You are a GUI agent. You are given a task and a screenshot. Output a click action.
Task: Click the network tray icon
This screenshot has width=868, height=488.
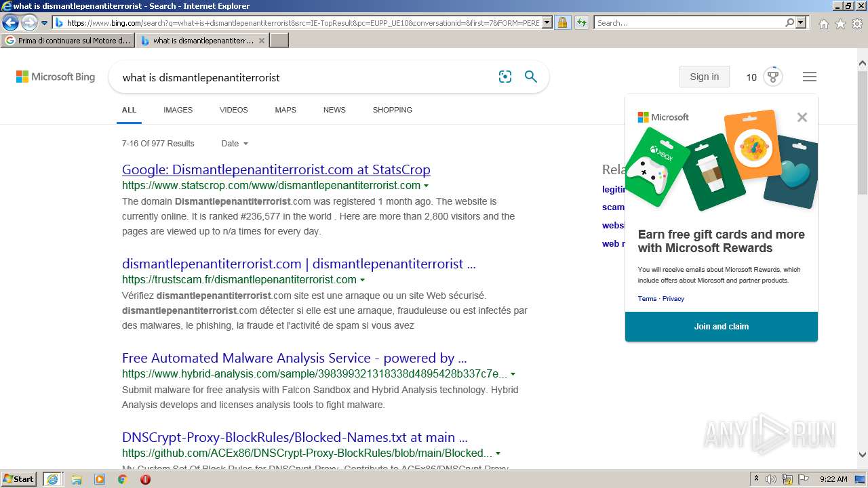787,479
